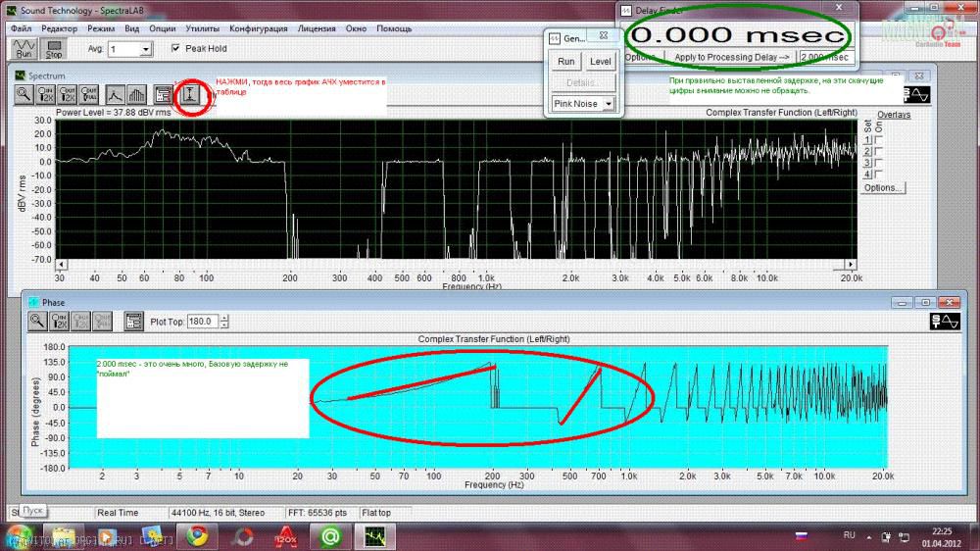The width and height of the screenshot is (980, 551).
Task: Toggle the Peak Hold checkbox
Action: 175,48
